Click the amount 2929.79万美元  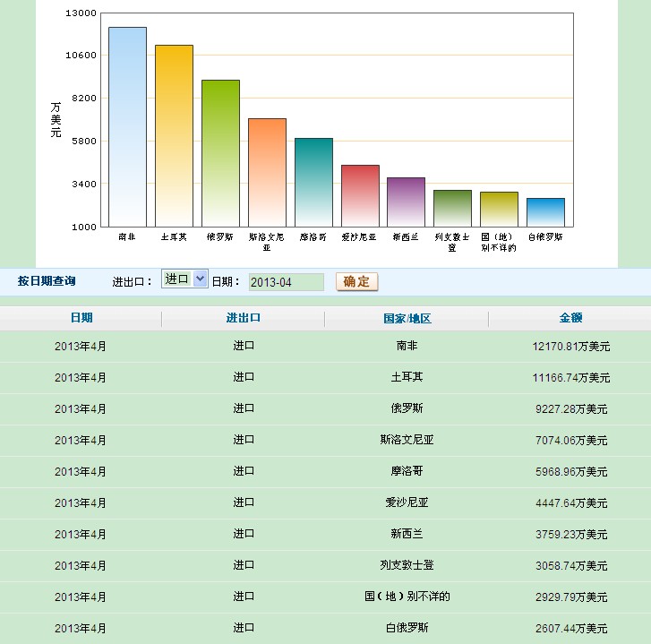pos(571,597)
